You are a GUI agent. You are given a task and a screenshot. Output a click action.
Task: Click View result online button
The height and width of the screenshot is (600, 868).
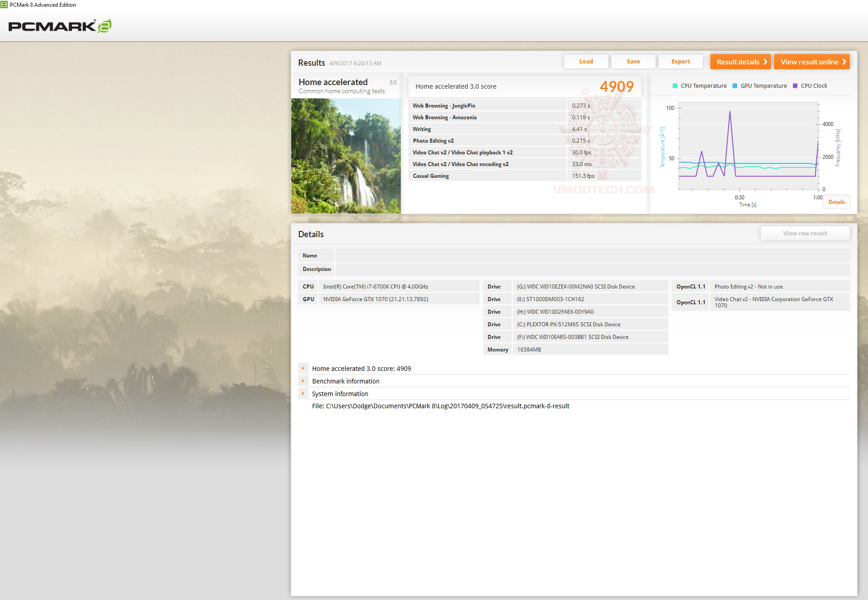click(811, 62)
